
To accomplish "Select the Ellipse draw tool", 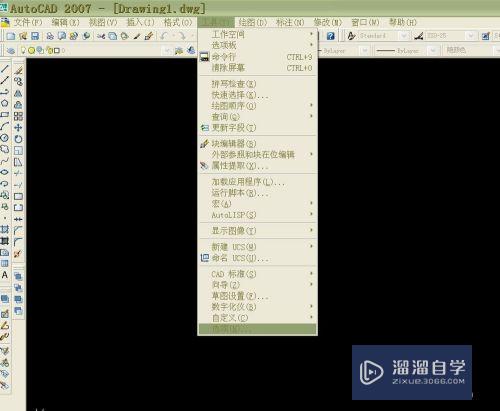I will (5, 172).
